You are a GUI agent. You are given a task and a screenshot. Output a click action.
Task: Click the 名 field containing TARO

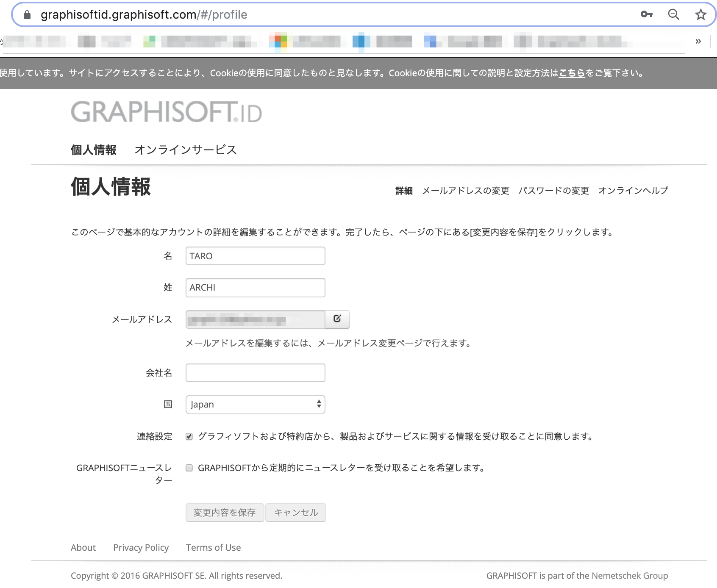pyautogui.click(x=255, y=256)
